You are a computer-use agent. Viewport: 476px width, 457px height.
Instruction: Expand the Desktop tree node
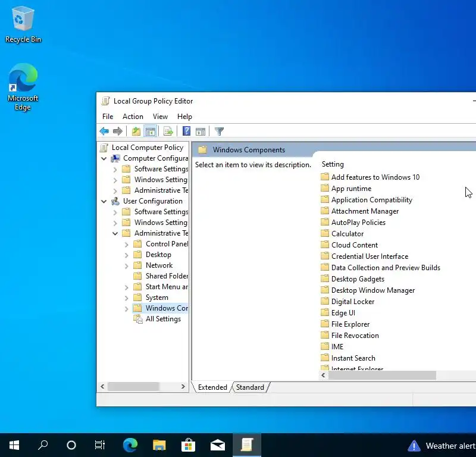[127, 255]
